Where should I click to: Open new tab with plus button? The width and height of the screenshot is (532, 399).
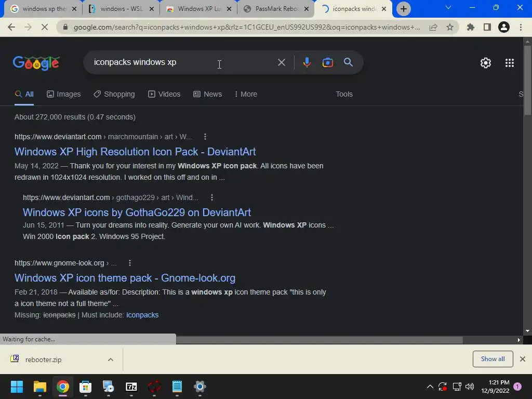(403, 9)
